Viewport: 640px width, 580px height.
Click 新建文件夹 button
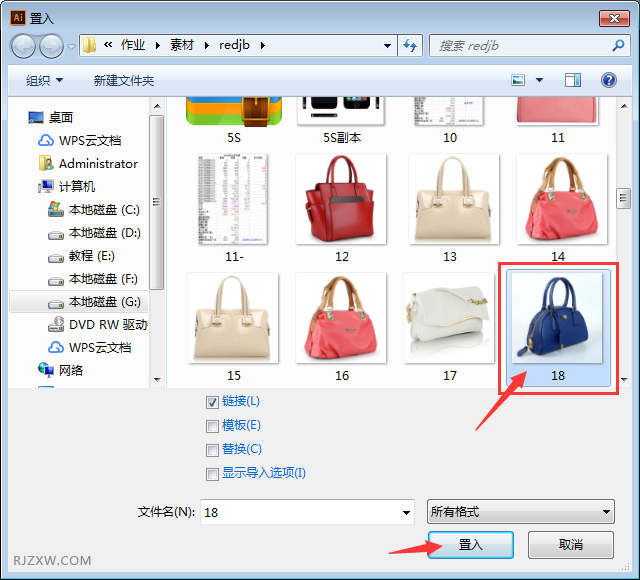click(x=124, y=80)
